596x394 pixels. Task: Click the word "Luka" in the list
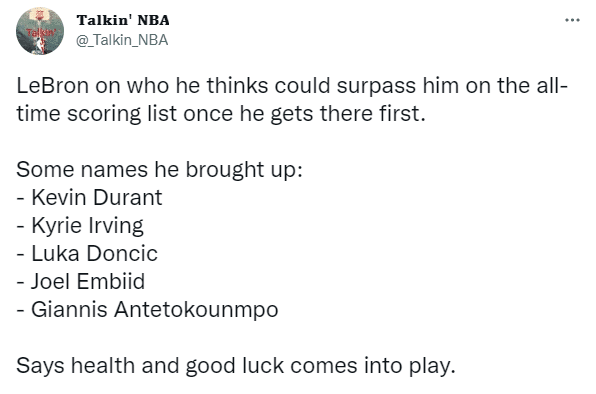(55, 253)
